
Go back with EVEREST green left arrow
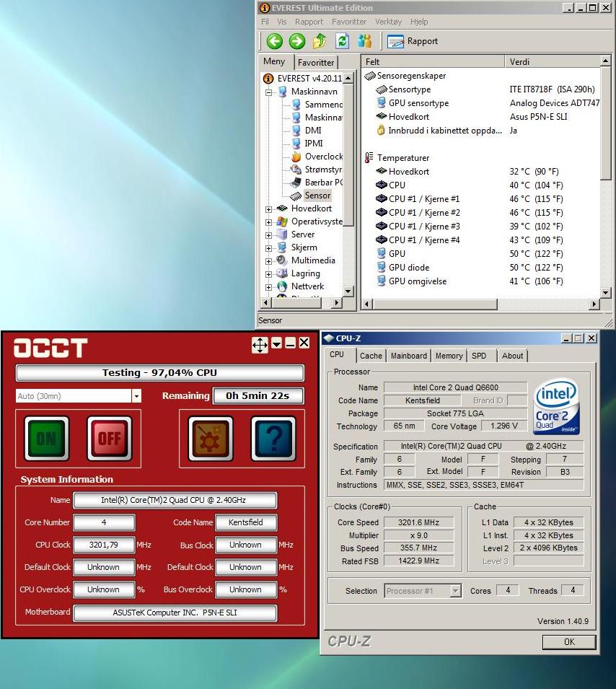click(x=275, y=41)
